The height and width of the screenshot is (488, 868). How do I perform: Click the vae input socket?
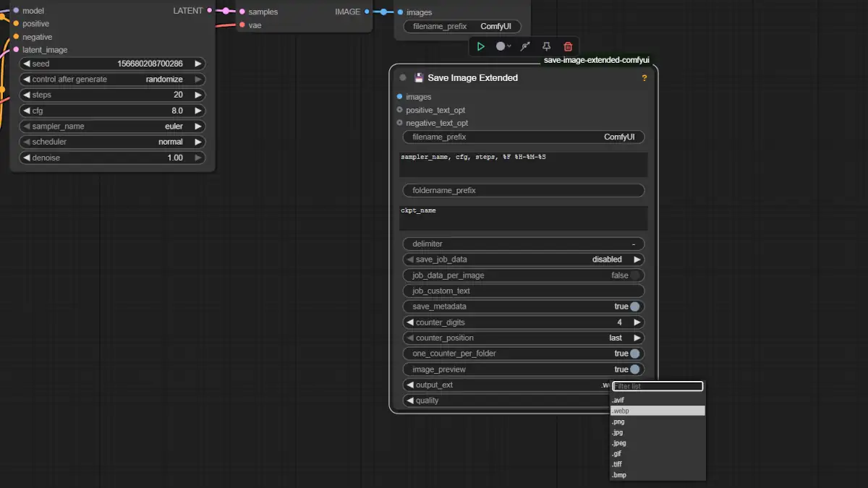pyautogui.click(x=242, y=25)
